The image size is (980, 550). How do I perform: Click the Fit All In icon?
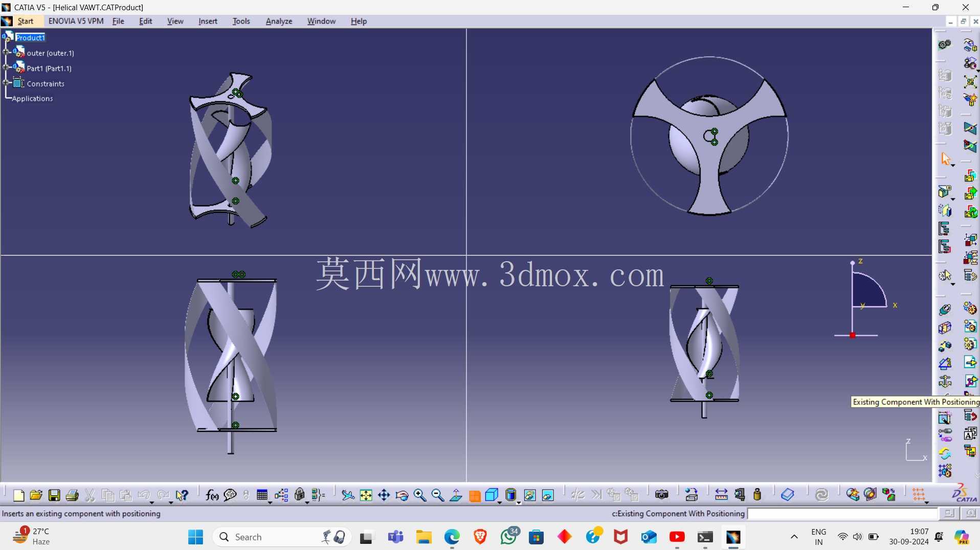point(366,495)
